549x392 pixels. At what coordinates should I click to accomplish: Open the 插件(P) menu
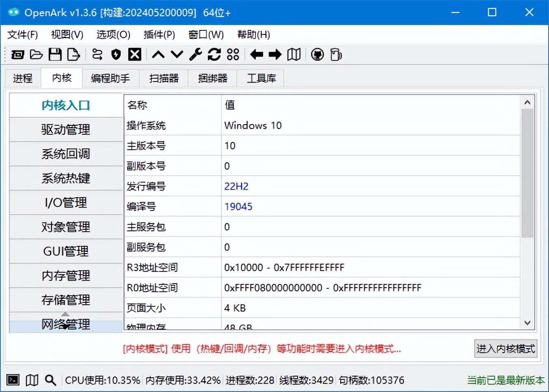pyautogui.click(x=159, y=35)
